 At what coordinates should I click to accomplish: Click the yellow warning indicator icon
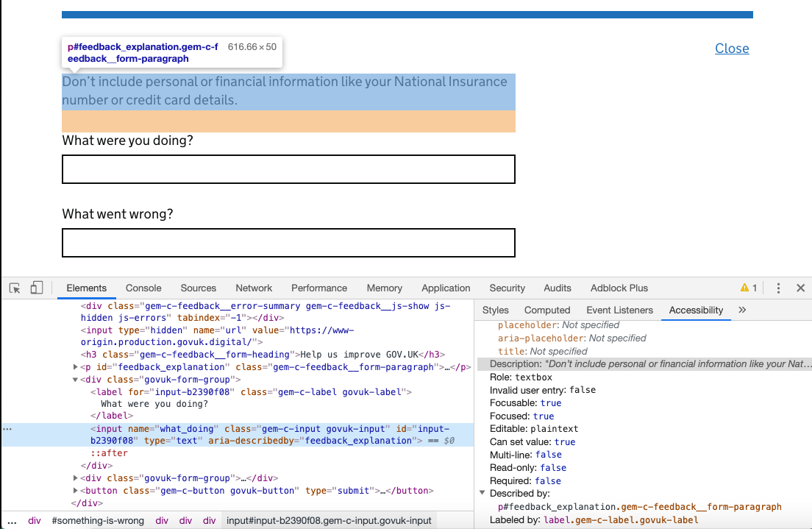(x=744, y=288)
